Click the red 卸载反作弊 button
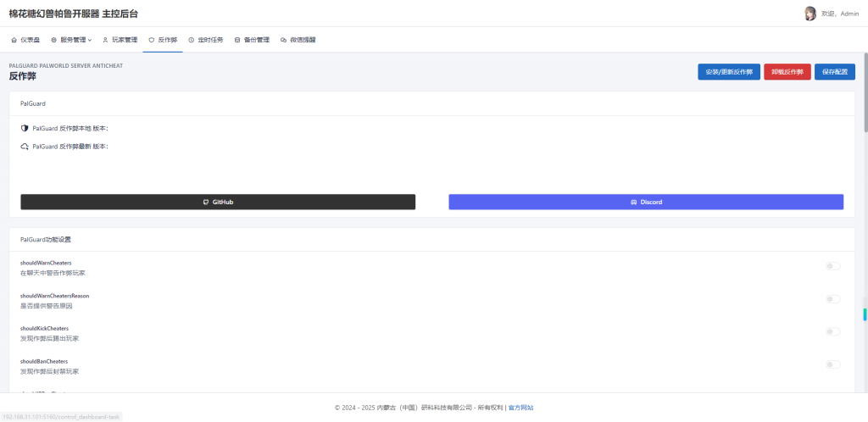This screenshot has height=422, width=868. tap(787, 72)
